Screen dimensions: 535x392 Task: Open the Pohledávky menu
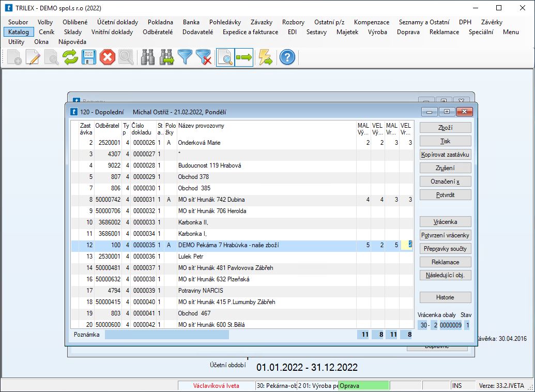click(225, 22)
